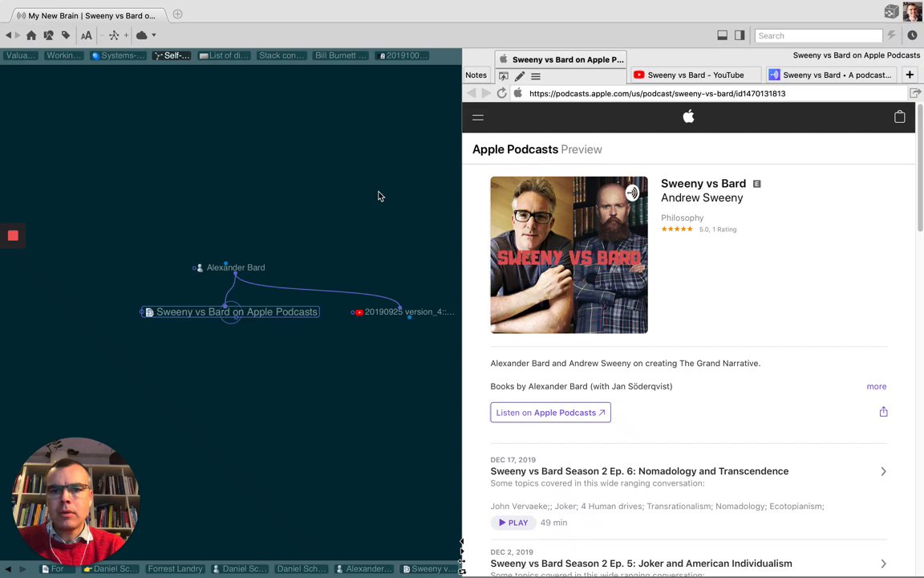924x578 pixels.
Task: Click the Sweeny vs Bard podcast artwork
Action: coord(569,254)
